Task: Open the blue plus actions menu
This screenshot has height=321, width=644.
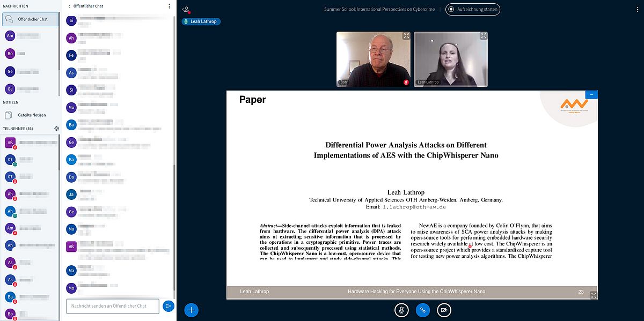Action: (192, 310)
